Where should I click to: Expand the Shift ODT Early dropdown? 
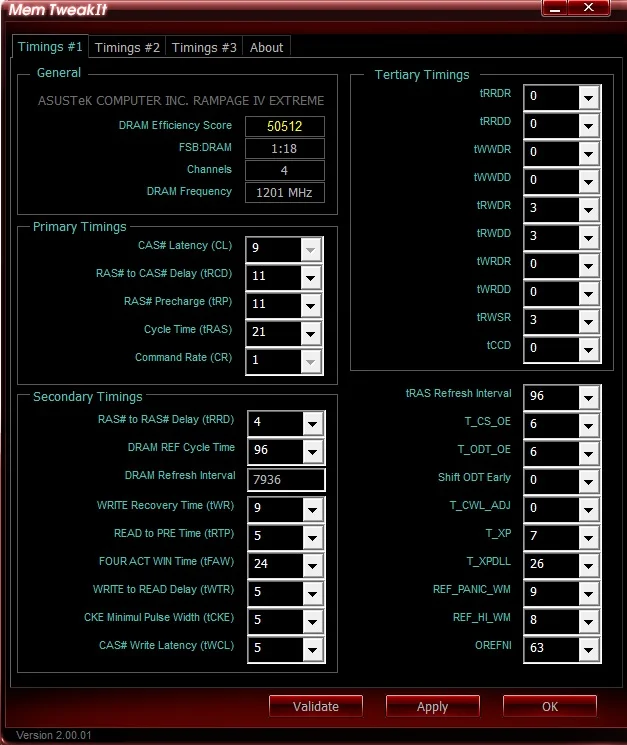click(x=589, y=481)
